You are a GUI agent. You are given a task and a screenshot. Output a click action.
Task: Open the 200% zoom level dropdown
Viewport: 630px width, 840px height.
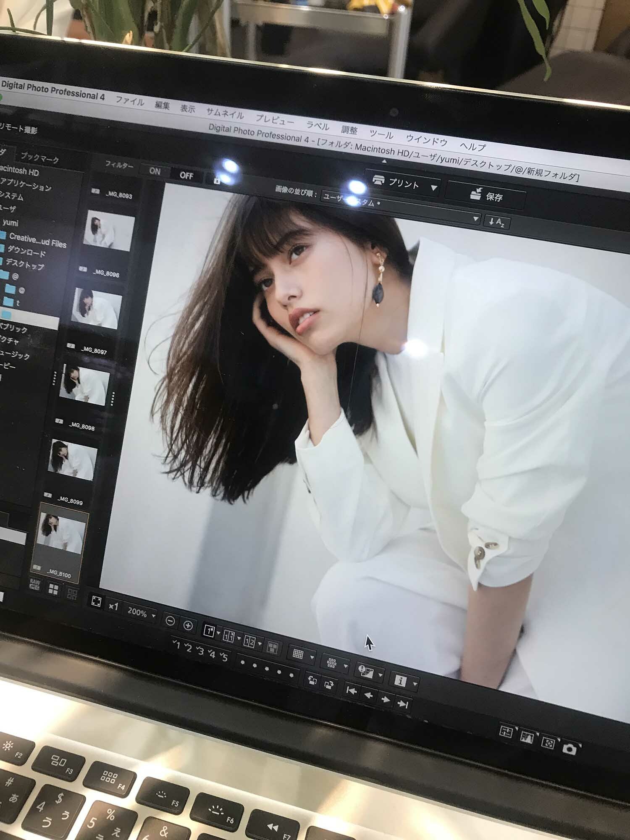pyautogui.click(x=142, y=613)
